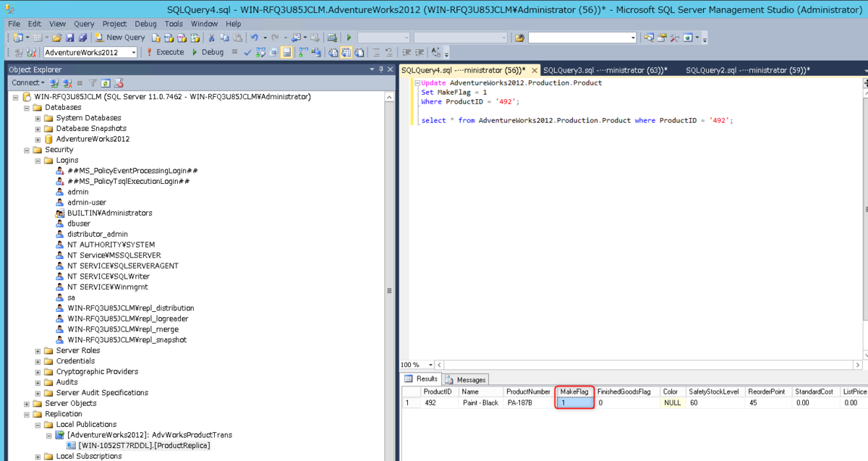The width and height of the screenshot is (868, 461).
Task: Click the Filter funnel icon in Object Explorer
Action: 93,83
